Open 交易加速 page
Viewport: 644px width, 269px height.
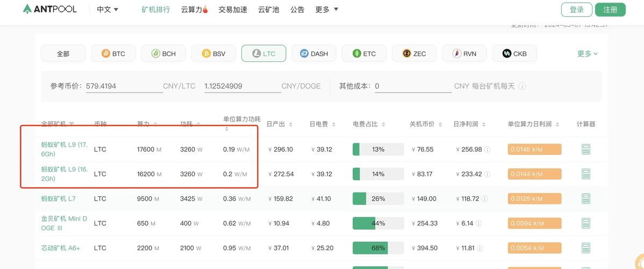[x=233, y=9]
